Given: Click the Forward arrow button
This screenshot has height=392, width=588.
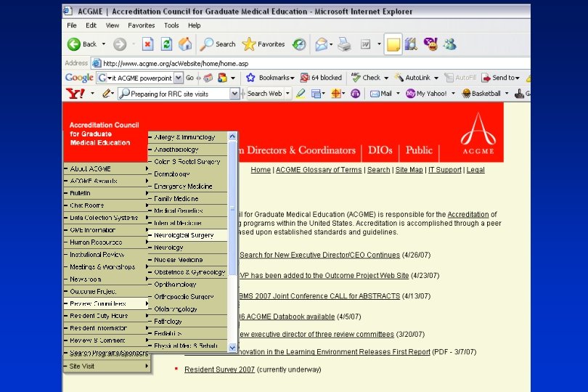Looking at the screenshot, I should [x=120, y=44].
